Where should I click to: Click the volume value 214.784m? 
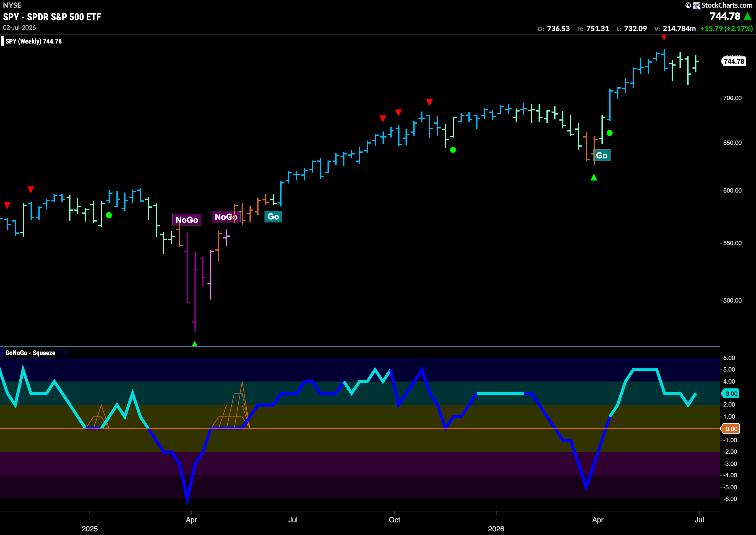(679, 29)
